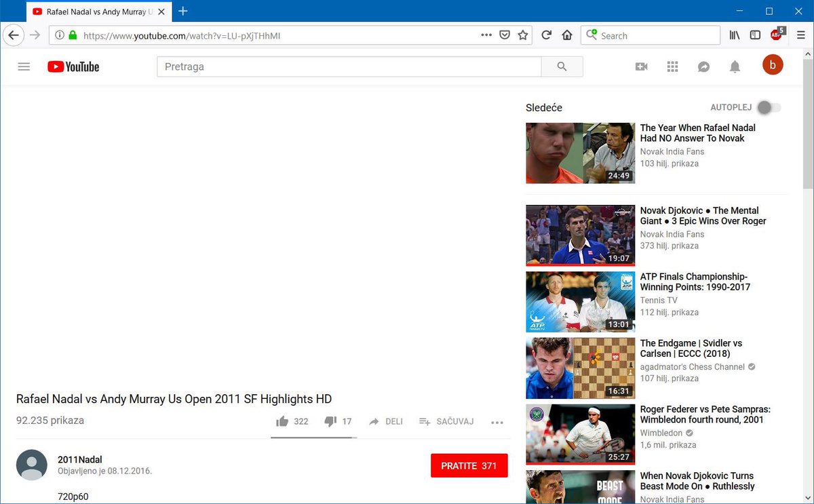Minimize the Firefox window
The height and width of the screenshot is (504, 814).
(738, 11)
